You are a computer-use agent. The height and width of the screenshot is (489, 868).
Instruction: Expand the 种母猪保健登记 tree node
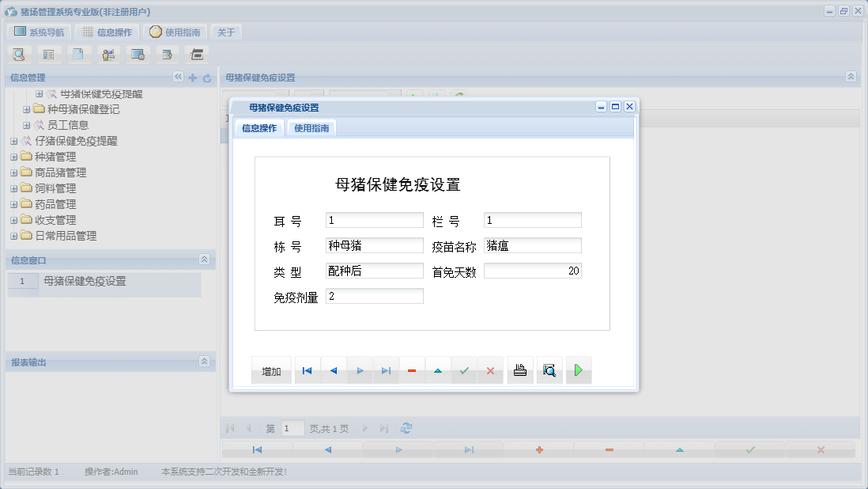(26, 110)
